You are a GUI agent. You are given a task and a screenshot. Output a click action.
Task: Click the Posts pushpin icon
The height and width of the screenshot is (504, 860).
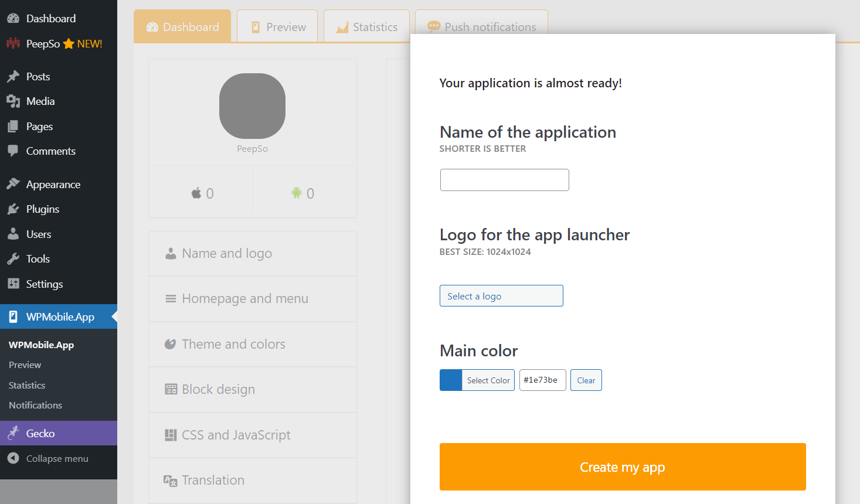pos(13,77)
